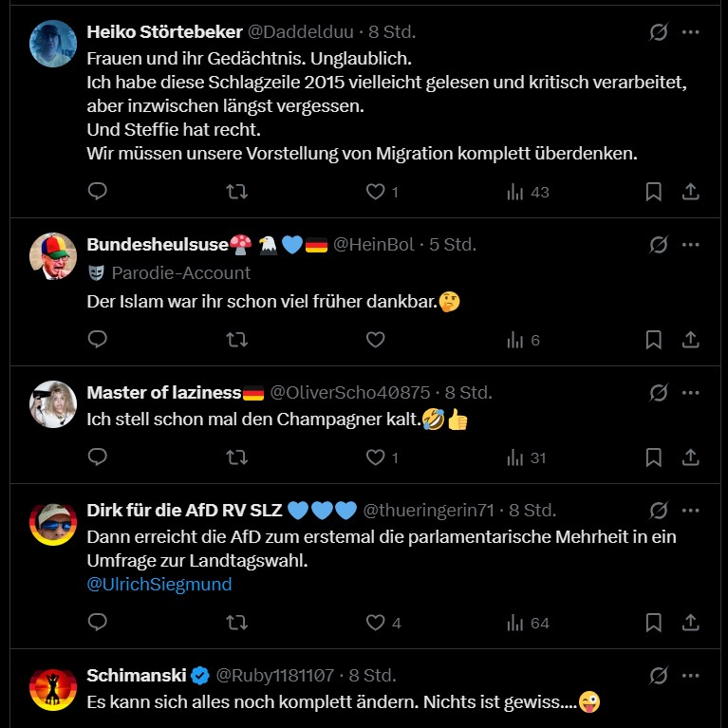Click the @UlrichSiegmund mention link

pyautogui.click(x=159, y=584)
